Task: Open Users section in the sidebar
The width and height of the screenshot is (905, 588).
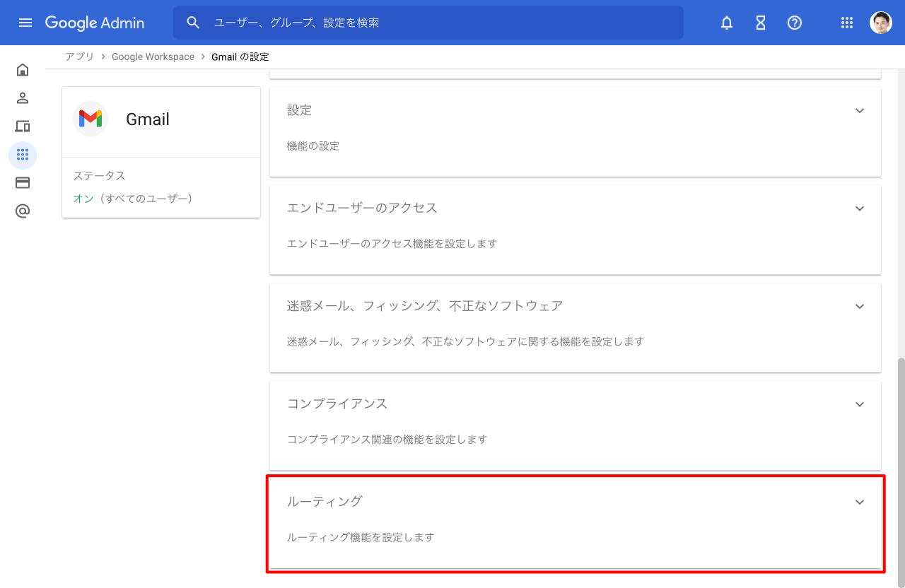Action: click(23, 98)
